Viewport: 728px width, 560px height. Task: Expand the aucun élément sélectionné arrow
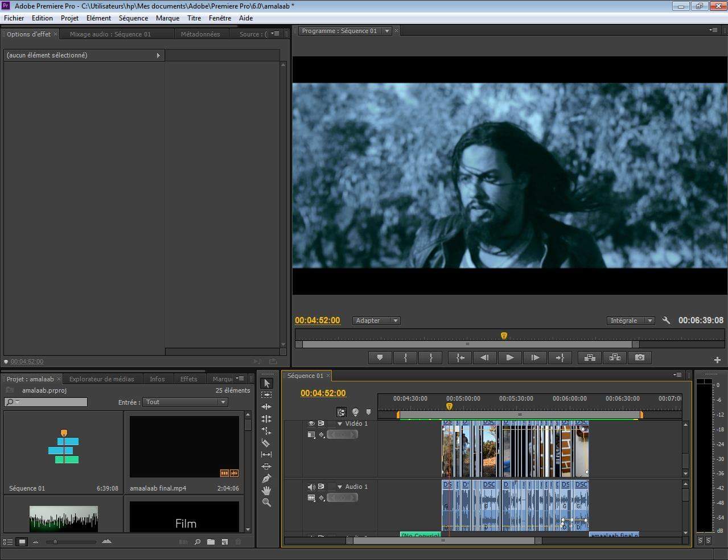coord(158,55)
